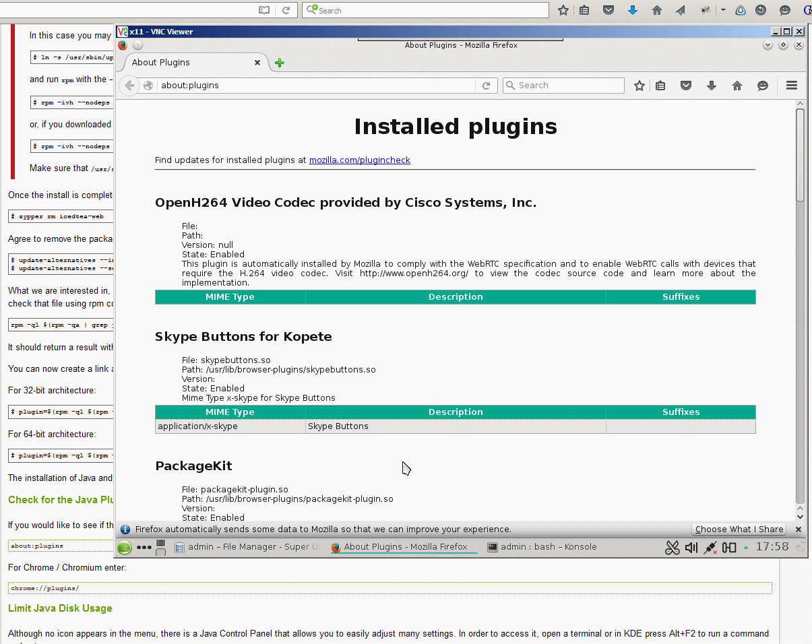This screenshot has height=644, width=812.
Task: Open dropdown arrow next to spider icon
Action: (x=723, y=10)
